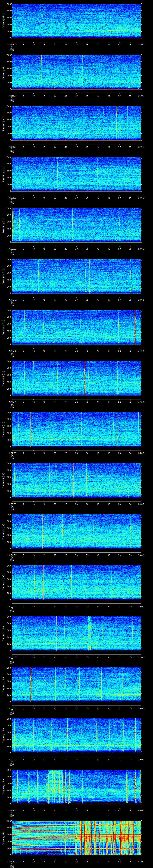This screenshot has width=153, height=868.
Task: Click the 29:00 end time label
Action: 141,249
